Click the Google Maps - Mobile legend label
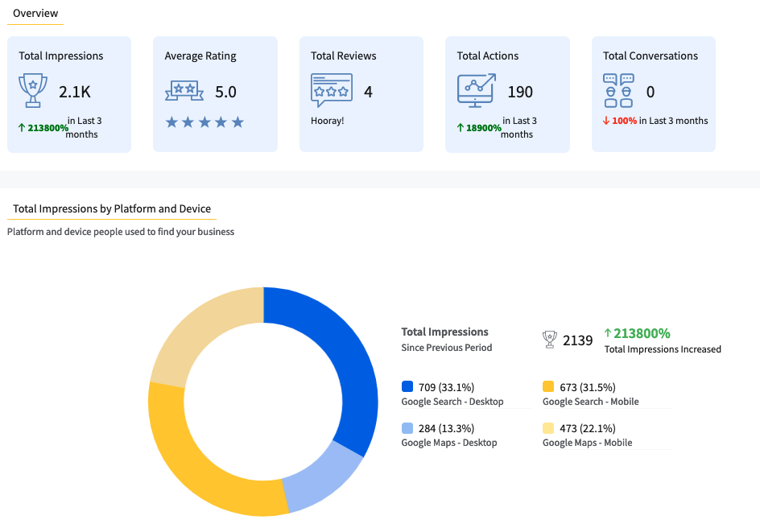 (587, 443)
